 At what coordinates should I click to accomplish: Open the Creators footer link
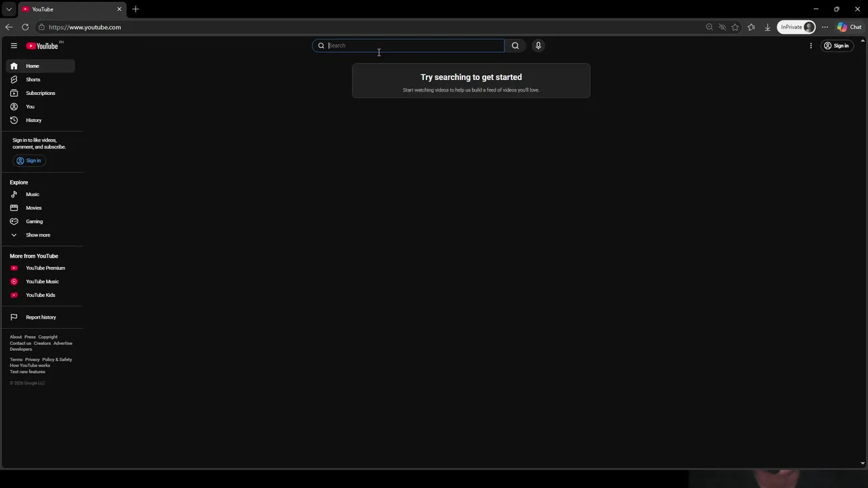pyautogui.click(x=42, y=343)
